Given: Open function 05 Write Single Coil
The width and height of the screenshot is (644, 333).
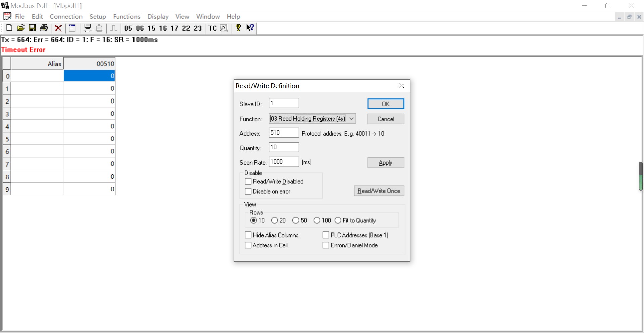Looking at the screenshot, I should click(x=128, y=28).
